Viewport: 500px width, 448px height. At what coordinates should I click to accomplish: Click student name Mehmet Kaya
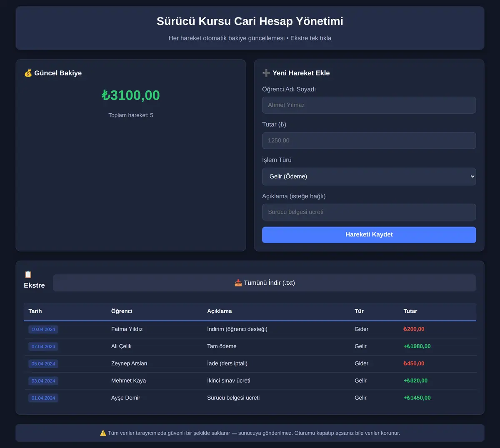click(129, 381)
